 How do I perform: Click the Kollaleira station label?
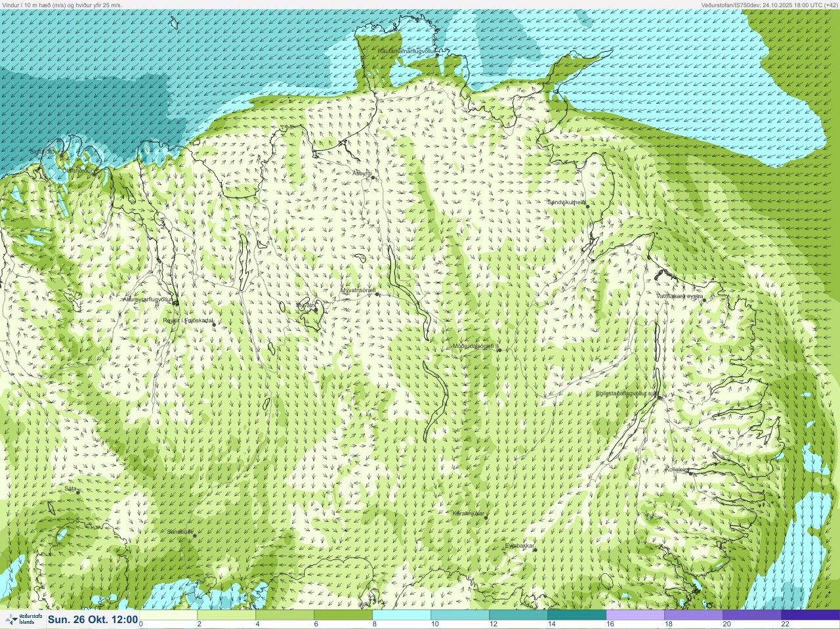[677, 469]
